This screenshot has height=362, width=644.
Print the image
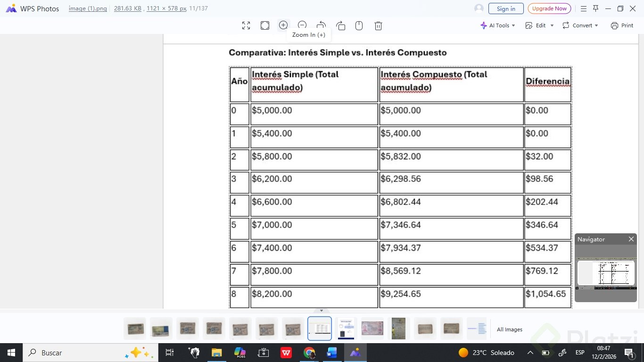coord(622,25)
